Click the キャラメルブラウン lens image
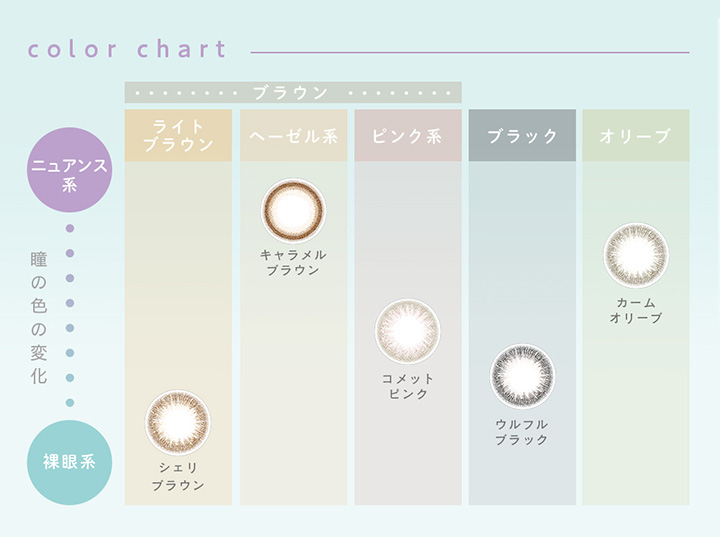 point(293,211)
